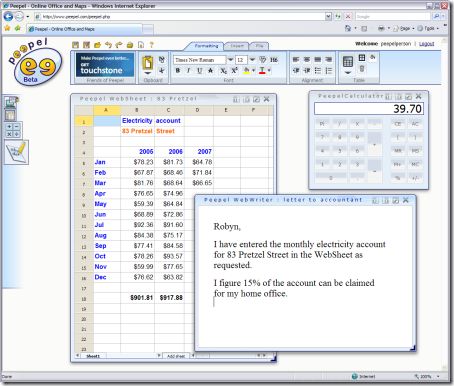454x386 pixels.
Task: Apply subscript formatting
Action: [223, 70]
